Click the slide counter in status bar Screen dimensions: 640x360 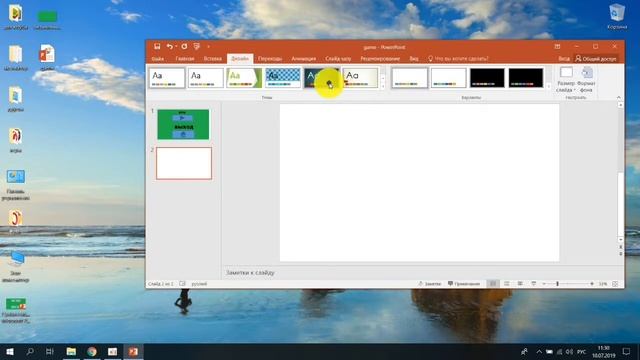pyautogui.click(x=161, y=284)
